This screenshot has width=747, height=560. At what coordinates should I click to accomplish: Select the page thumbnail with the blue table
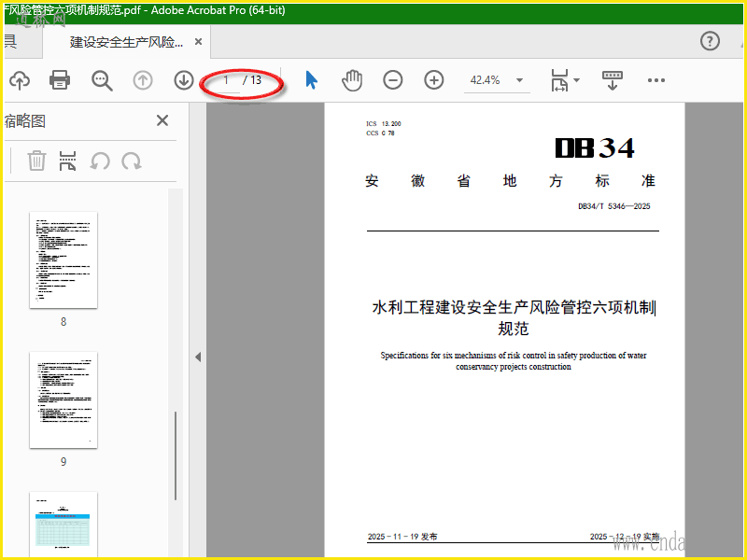(x=63, y=525)
